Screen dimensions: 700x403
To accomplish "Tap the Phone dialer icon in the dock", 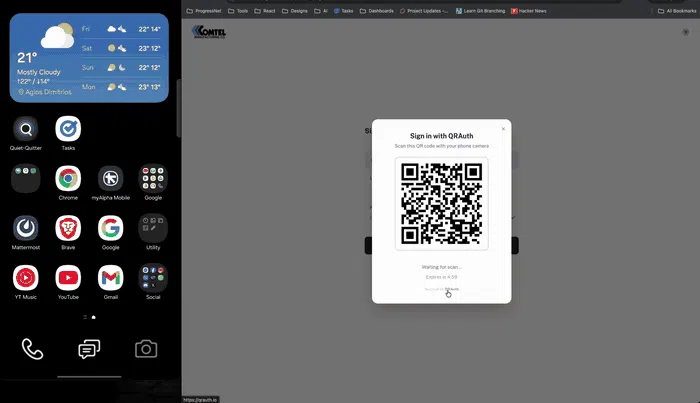I will click(x=33, y=349).
